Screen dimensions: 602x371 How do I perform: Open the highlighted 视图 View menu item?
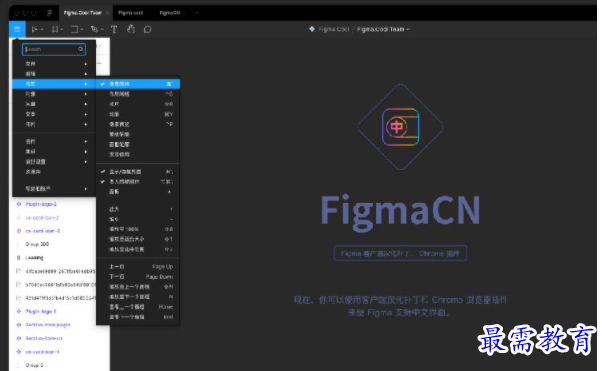[54, 84]
